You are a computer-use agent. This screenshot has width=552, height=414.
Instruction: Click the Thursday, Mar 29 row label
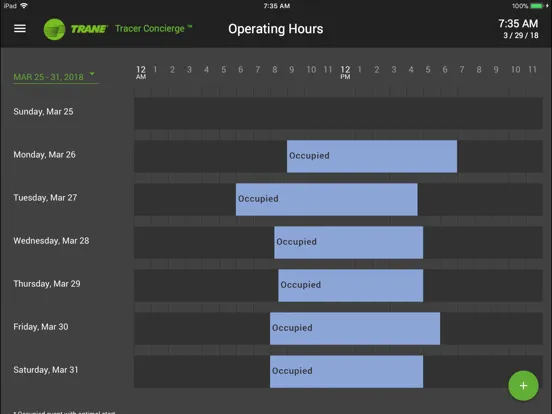[47, 284]
